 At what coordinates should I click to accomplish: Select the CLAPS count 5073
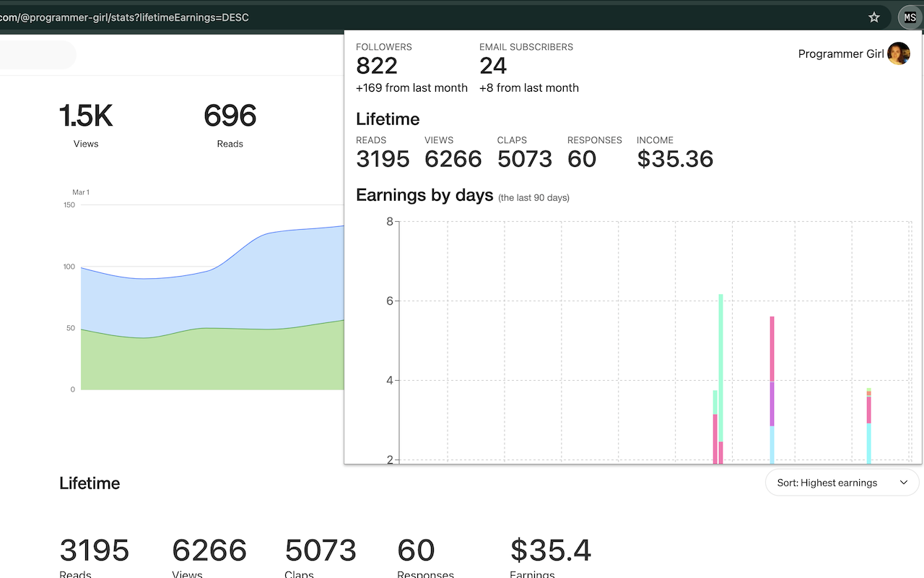(525, 158)
